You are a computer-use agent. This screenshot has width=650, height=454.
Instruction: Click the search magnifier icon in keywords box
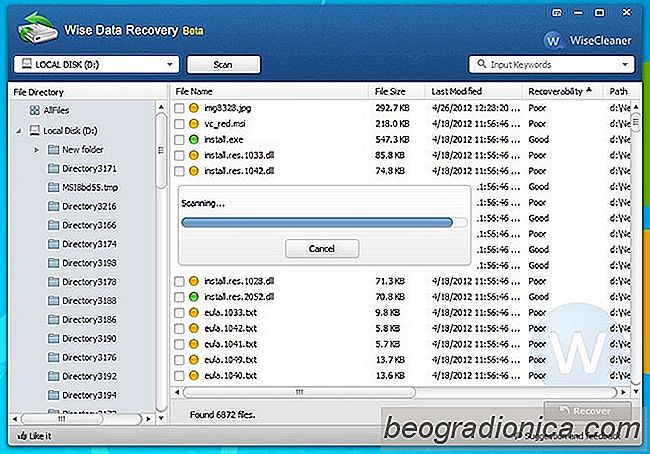click(x=481, y=64)
